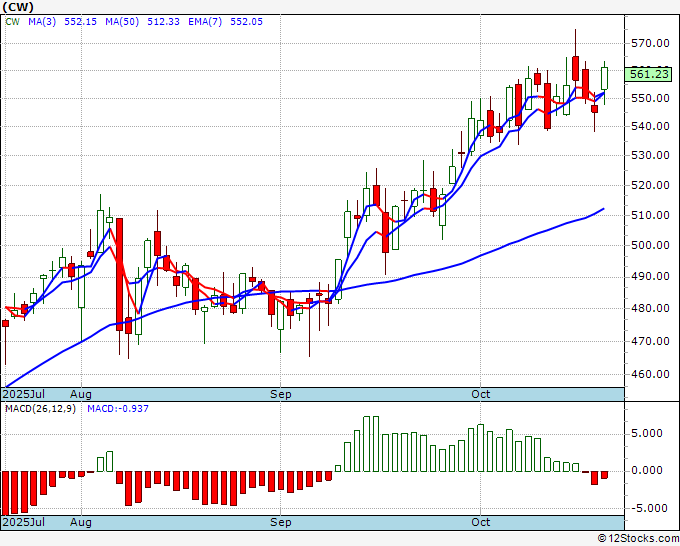The height and width of the screenshot is (546, 680).
Task: Click the 490.00 price axis label
Action: [x=650, y=276]
